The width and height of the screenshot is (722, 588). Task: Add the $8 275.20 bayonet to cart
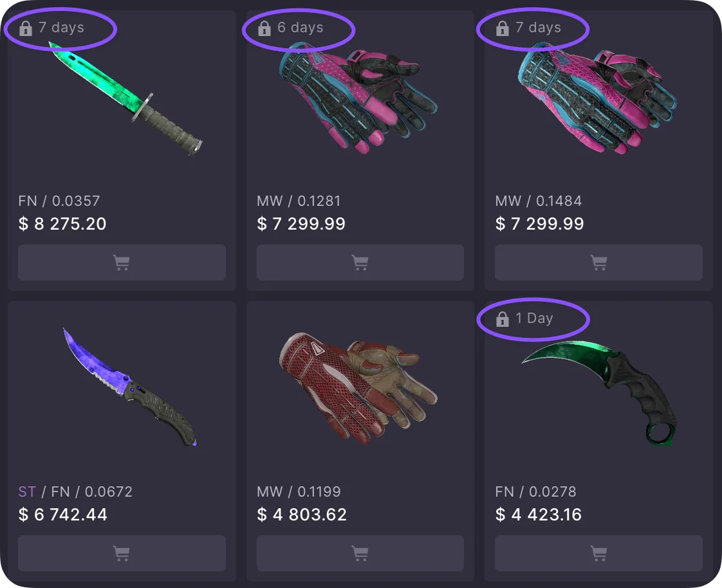(x=122, y=262)
